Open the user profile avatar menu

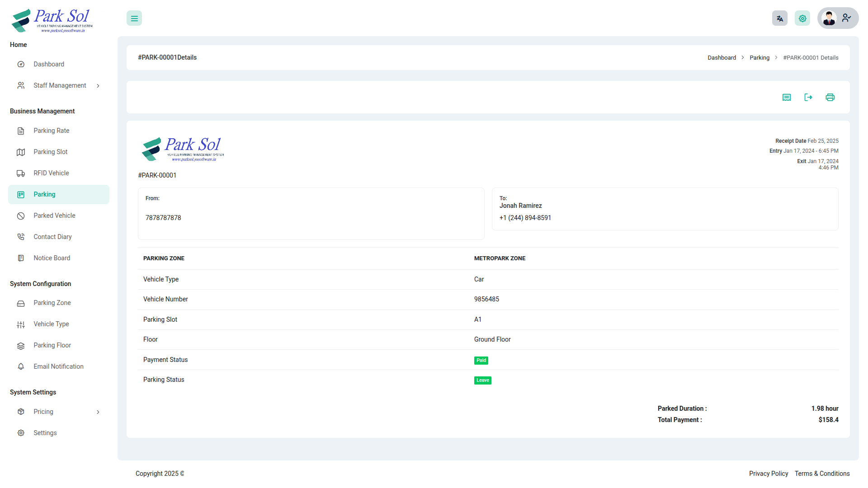coord(838,18)
